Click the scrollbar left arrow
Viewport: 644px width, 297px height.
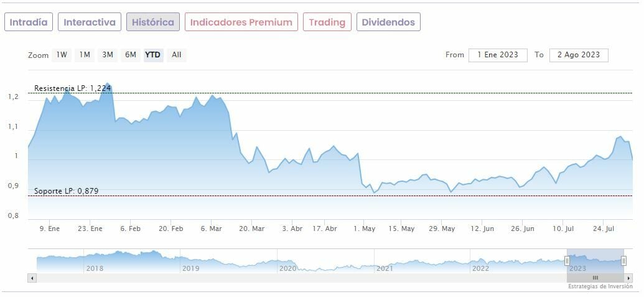tap(32, 278)
